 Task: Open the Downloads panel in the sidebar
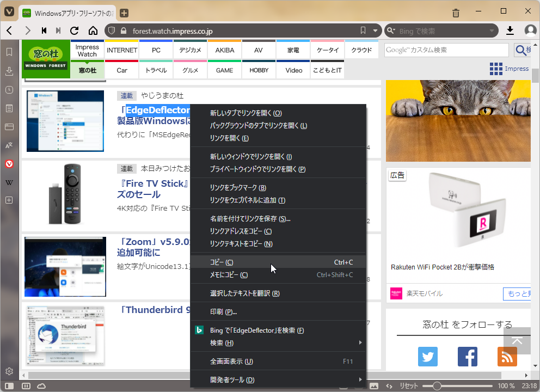9,71
